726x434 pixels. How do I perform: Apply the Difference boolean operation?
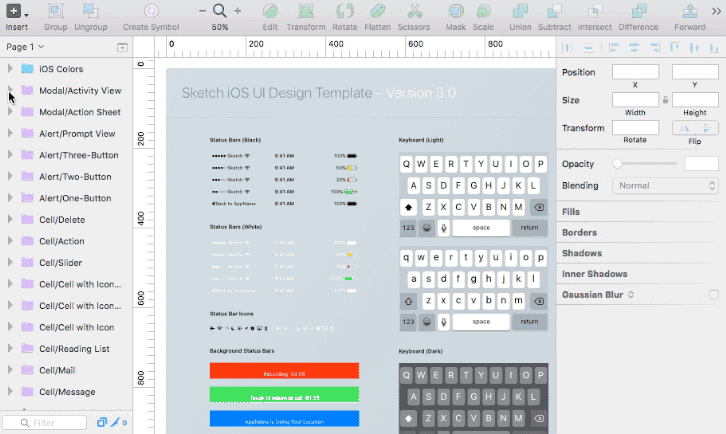pyautogui.click(x=638, y=11)
